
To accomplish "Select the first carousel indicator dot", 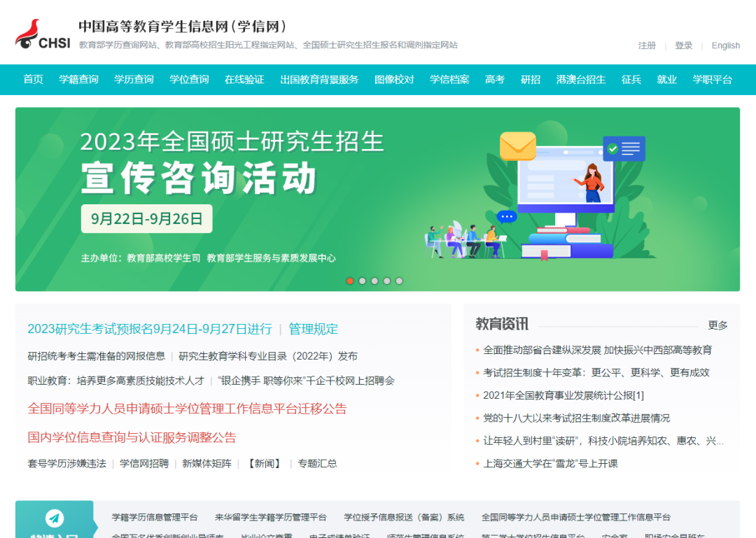I will coord(350,281).
